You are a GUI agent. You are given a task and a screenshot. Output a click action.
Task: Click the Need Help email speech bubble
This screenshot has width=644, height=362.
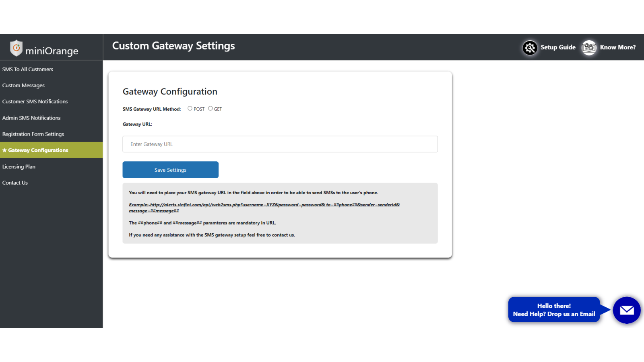pyautogui.click(x=554, y=310)
